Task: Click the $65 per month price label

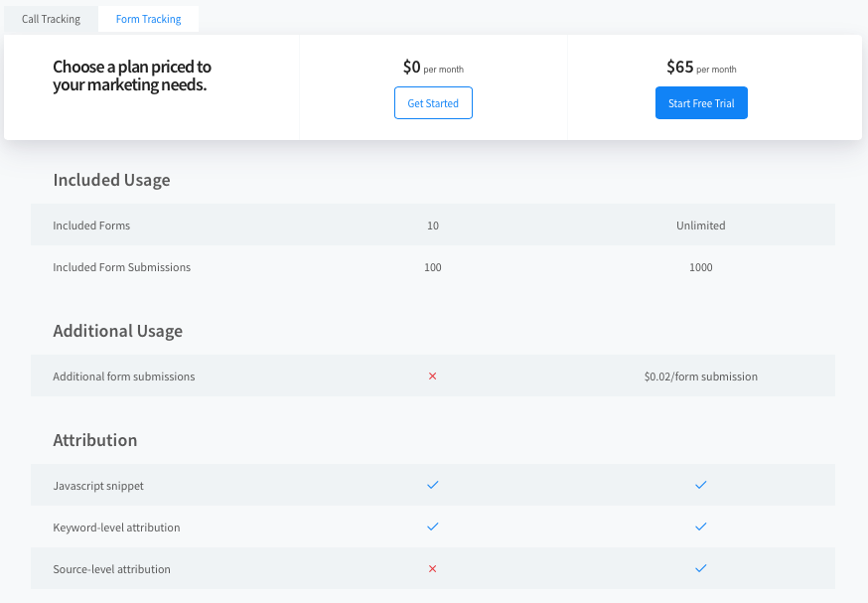Action: click(x=699, y=67)
